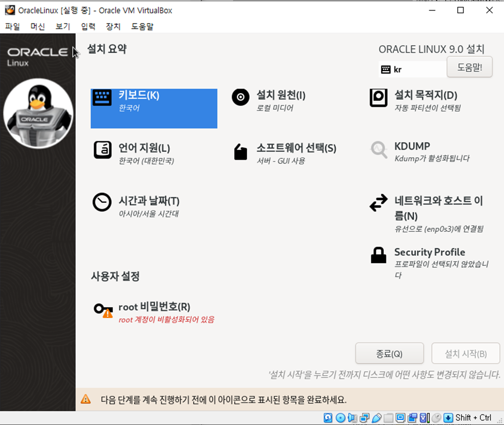This screenshot has width=504, height=425.
Task: Open the 입력 menu
Action: (88, 27)
